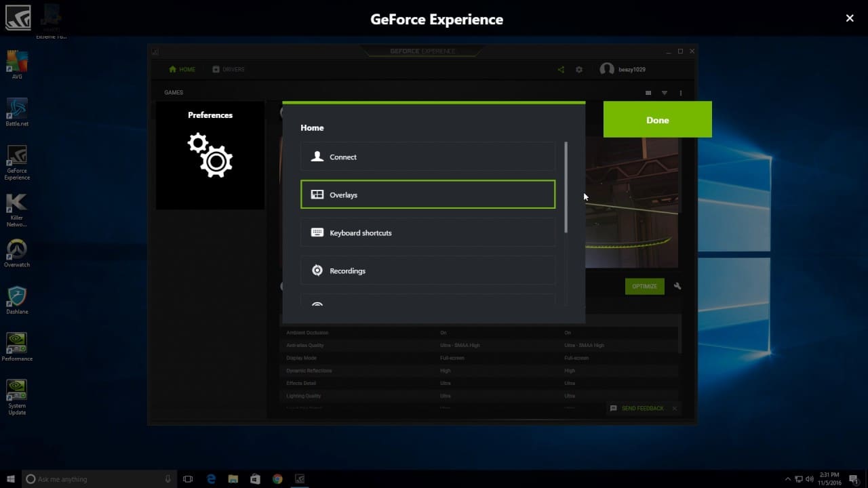The width and height of the screenshot is (868, 488).
Task: Launch Google Chrome from the taskbar
Action: click(277, 479)
